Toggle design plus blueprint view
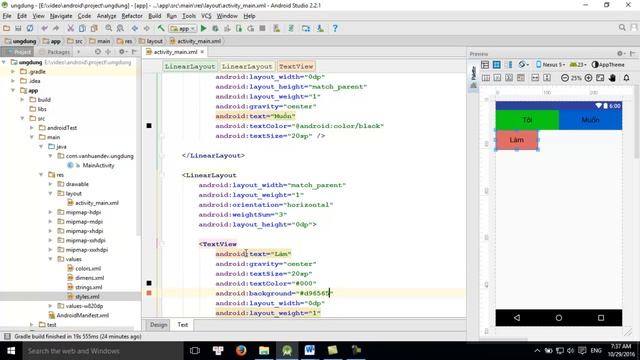This screenshot has width=640, height=360. [509, 65]
